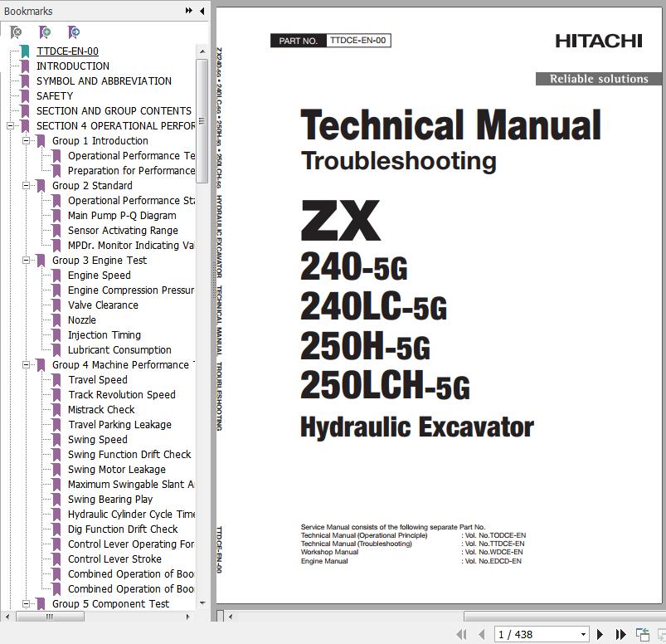666x644 pixels.
Task: Open SECTION AND GROUP CONTENTS bookmark
Action: pyautogui.click(x=114, y=110)
